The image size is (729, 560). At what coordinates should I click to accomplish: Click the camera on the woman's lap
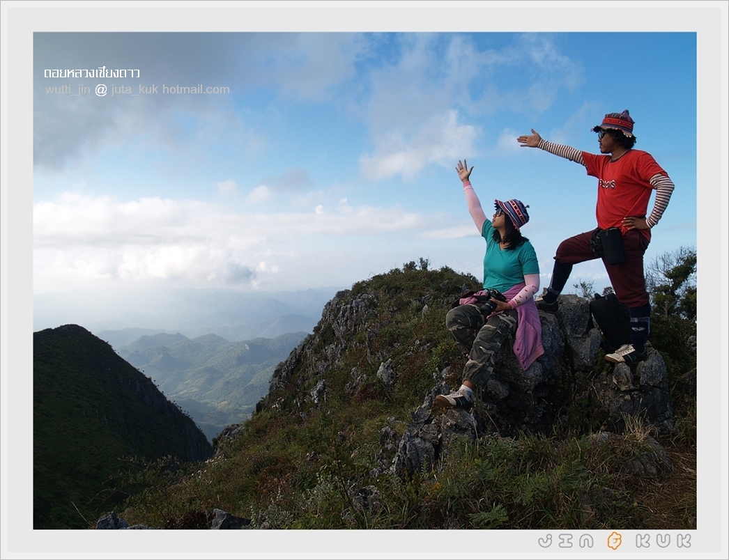tap(490, 299)
